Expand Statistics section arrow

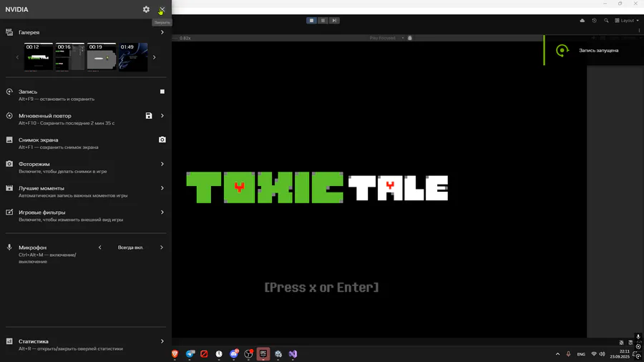coord(162,341)
